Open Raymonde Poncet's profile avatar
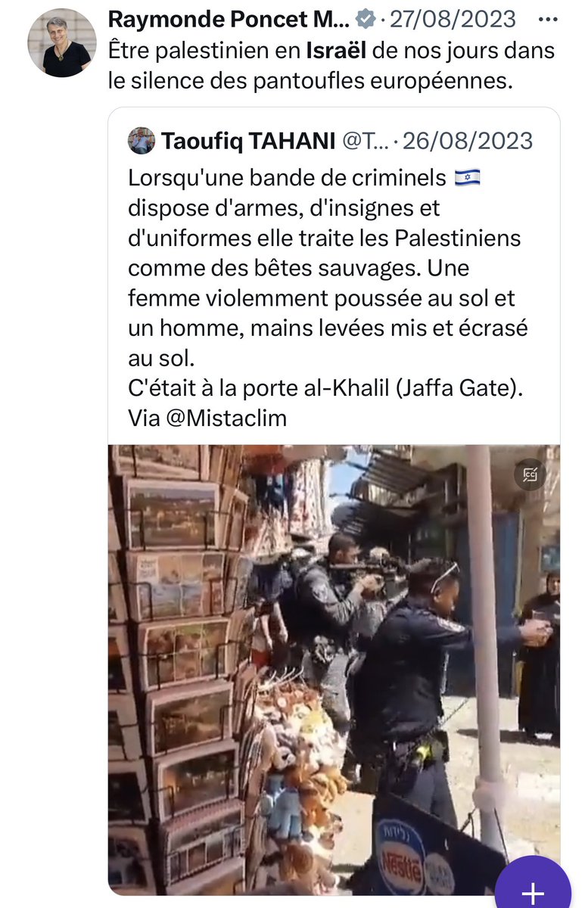 coord(62,44)
